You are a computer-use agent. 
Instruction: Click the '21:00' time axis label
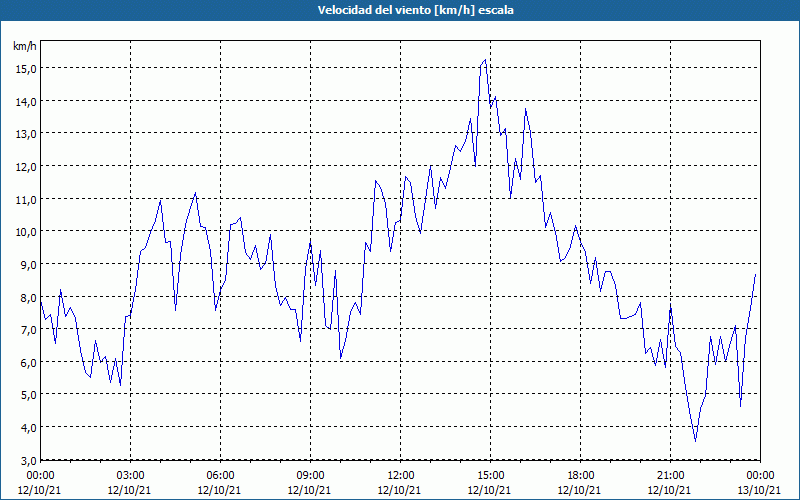tap(670, 476)
